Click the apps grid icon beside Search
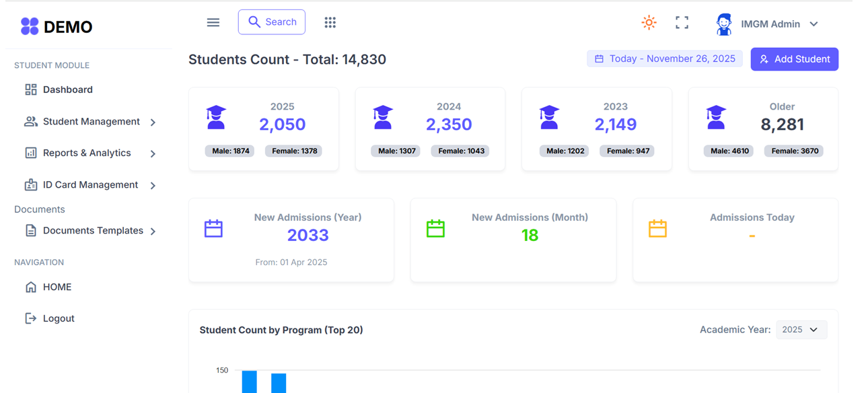The width and height of the screenshot is (868, 393). (x=330, y=22)
